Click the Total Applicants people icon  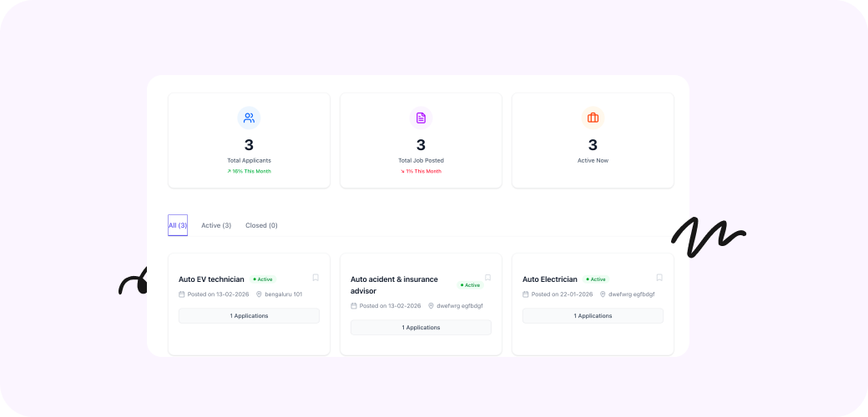249,118
